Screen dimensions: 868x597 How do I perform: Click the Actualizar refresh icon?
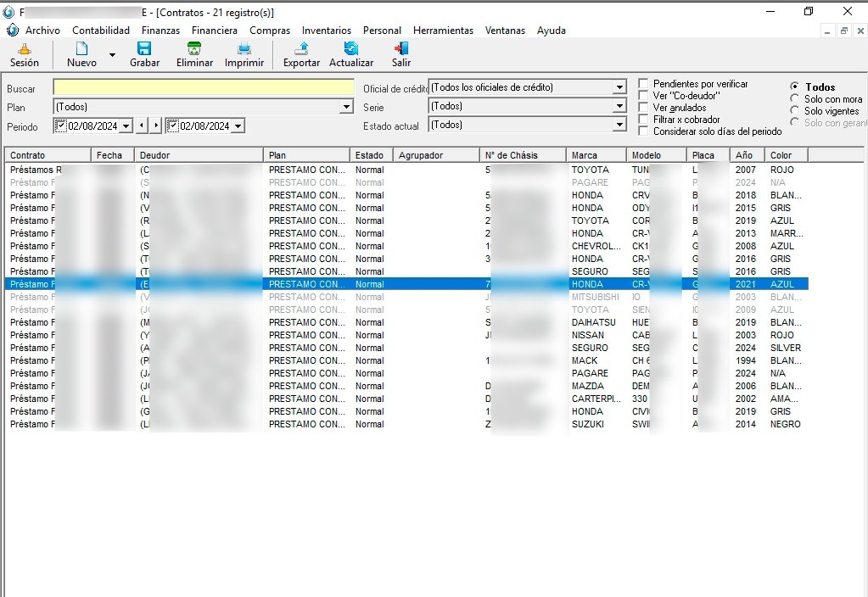[350, 49]
